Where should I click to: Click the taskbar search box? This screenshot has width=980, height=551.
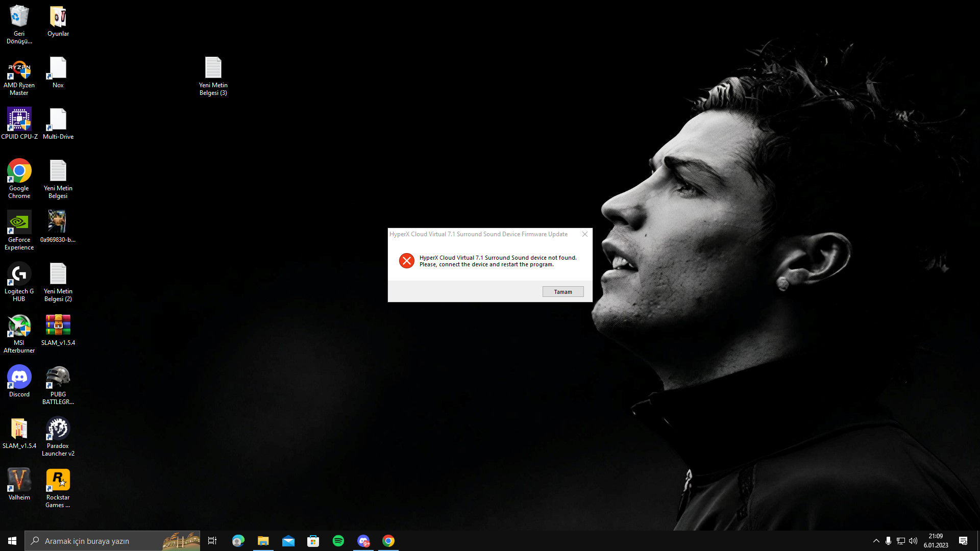(x=112, y=541)
